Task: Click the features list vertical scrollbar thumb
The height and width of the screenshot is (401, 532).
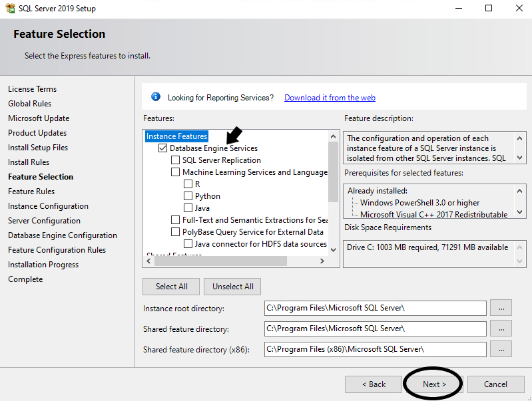Action: pyautogui.click(x=333, y=172)
